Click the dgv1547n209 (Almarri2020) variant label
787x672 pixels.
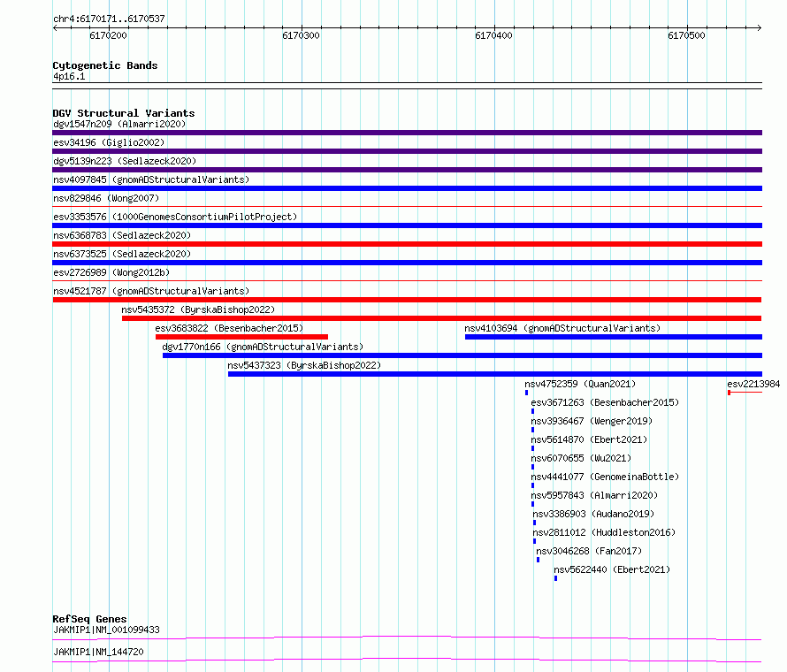119,124
